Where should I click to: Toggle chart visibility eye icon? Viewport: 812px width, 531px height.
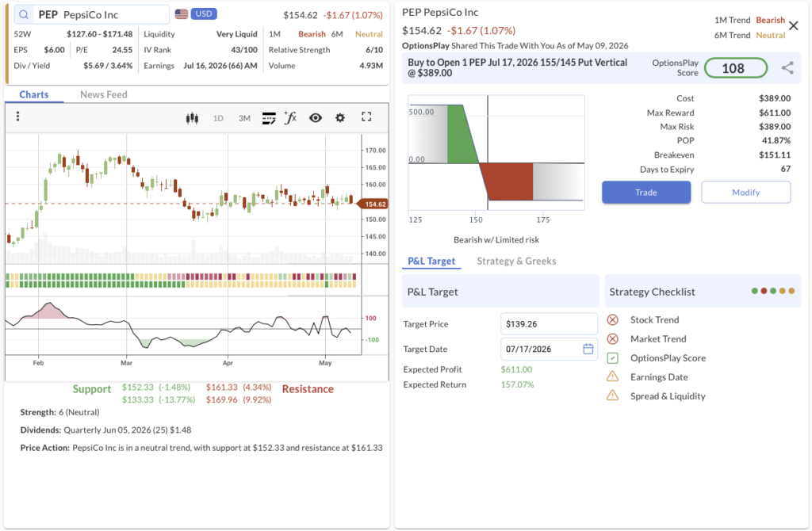coord(316,117)
